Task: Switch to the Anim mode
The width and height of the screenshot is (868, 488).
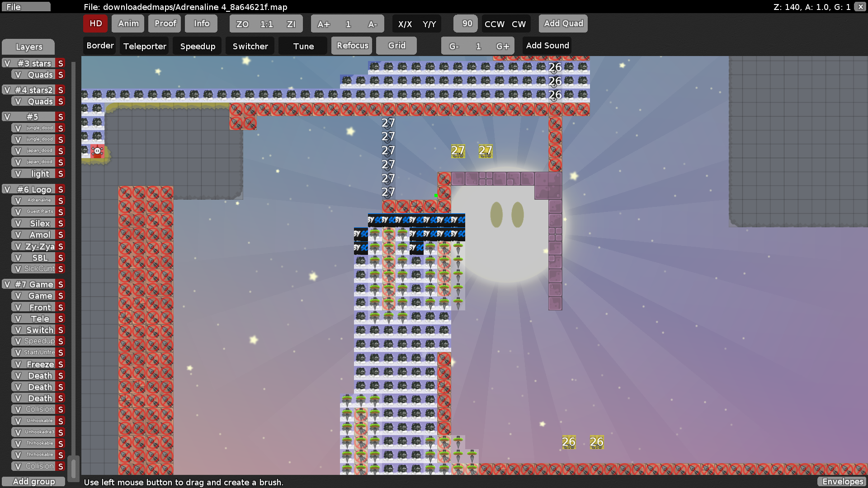Action: pyautogui.click(x=127, y=23)
